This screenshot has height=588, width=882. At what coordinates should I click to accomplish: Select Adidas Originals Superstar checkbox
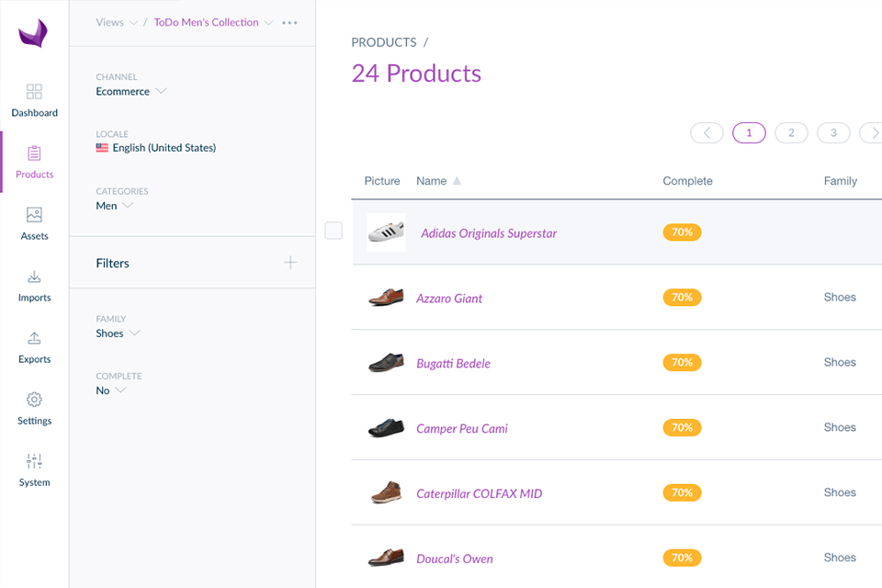tap(334, 230)
